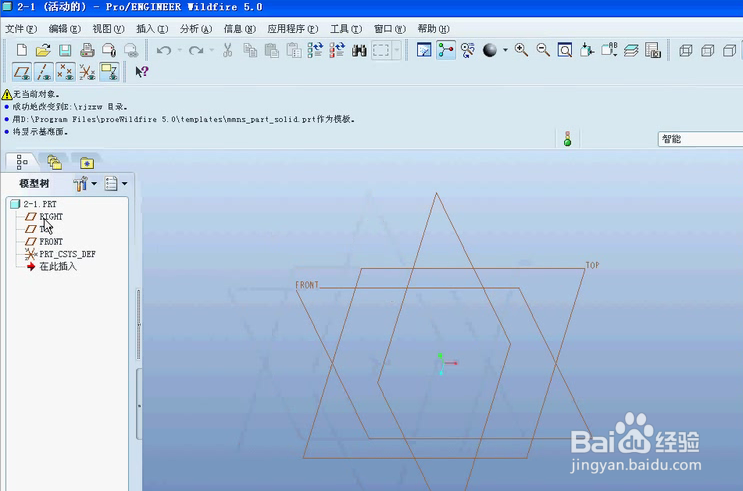Switch to the favorites navigator tab
This screenshot has width=743, height=491.
(x=87, y=163)
